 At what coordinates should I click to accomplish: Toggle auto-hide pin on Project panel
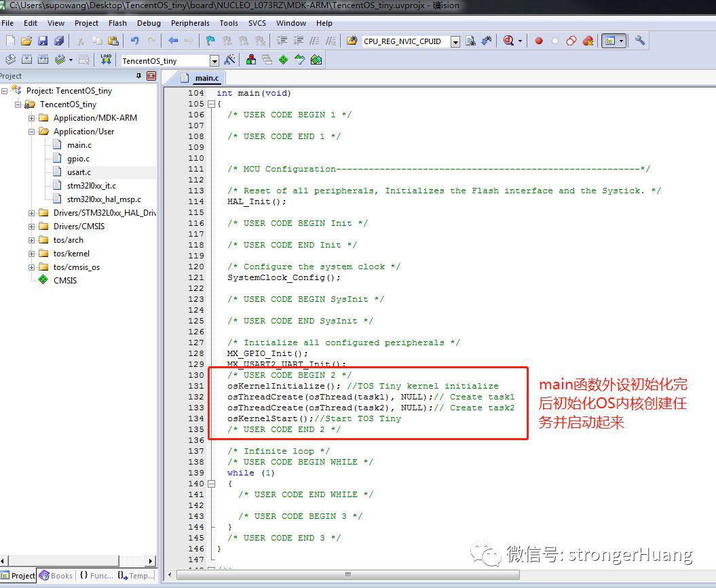[139, 76]
